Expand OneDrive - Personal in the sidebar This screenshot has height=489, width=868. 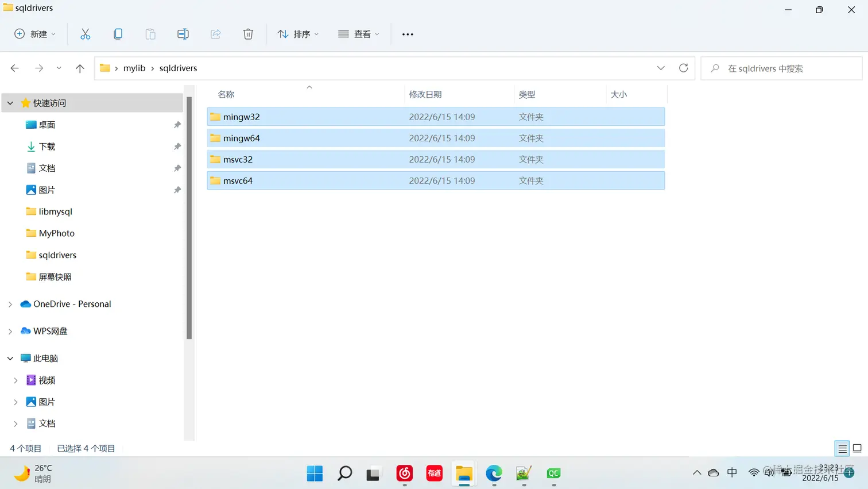coord(10,304)
